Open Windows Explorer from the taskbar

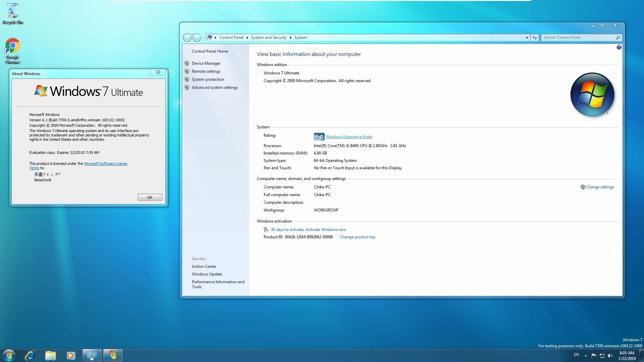pyautogui.click(x=50, y=355)
